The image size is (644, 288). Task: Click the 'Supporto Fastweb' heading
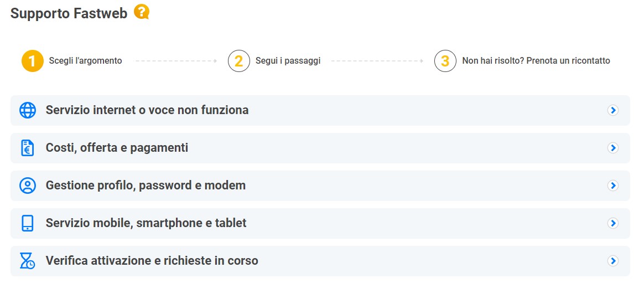[x=69, y=13]
